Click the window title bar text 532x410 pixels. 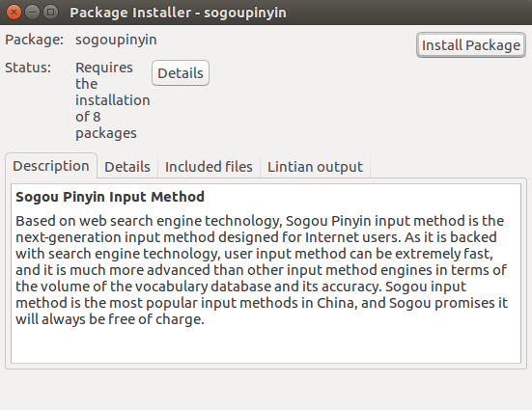coord(178,13)
